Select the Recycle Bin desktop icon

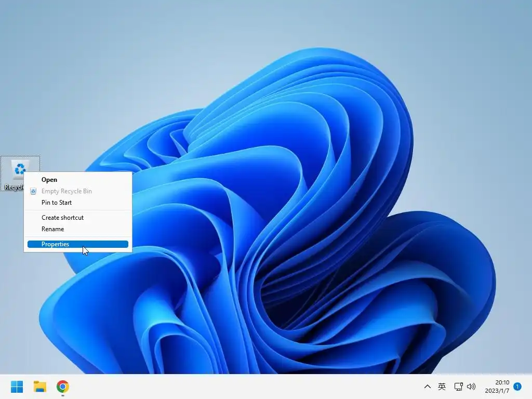tap(20, 173)
